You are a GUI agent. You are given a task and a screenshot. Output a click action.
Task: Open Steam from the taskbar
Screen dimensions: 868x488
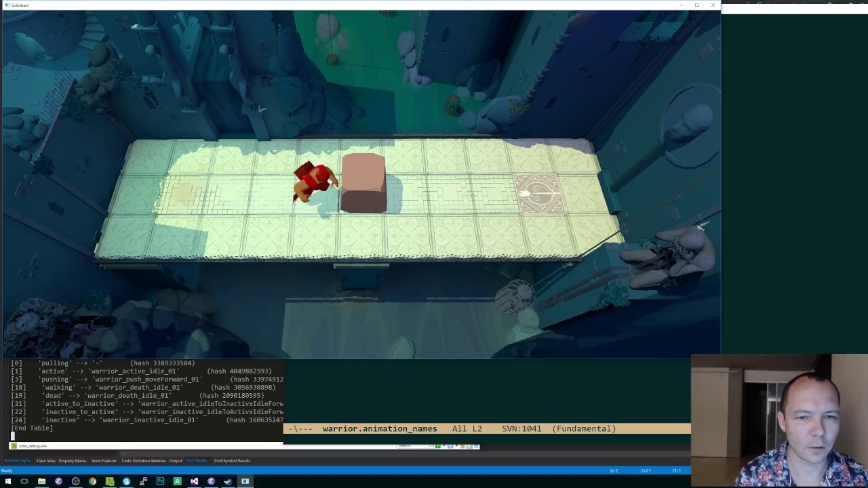228,481
